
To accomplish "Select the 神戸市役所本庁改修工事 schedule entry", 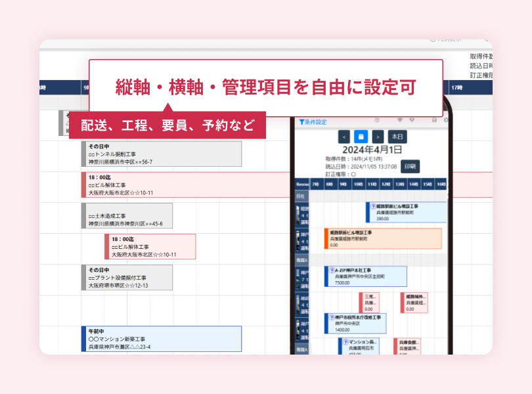I will [x=355, y=323].
